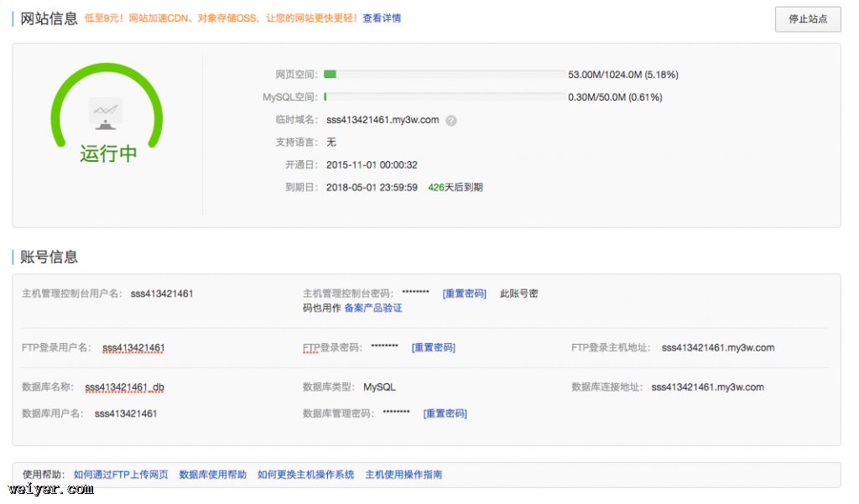Click the MySQL空间 usage progress bar
Viewport: 859px width, 504px height.
pos(445,97)
